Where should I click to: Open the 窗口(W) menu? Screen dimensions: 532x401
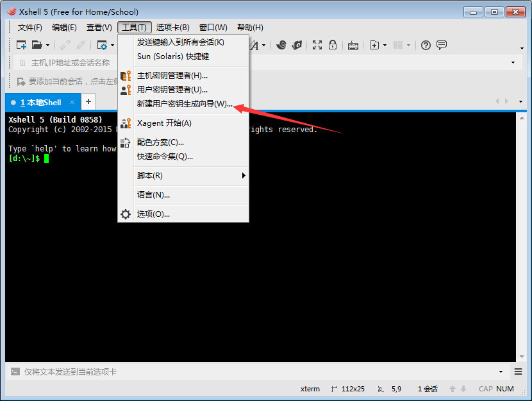click(x=213, y=28)
